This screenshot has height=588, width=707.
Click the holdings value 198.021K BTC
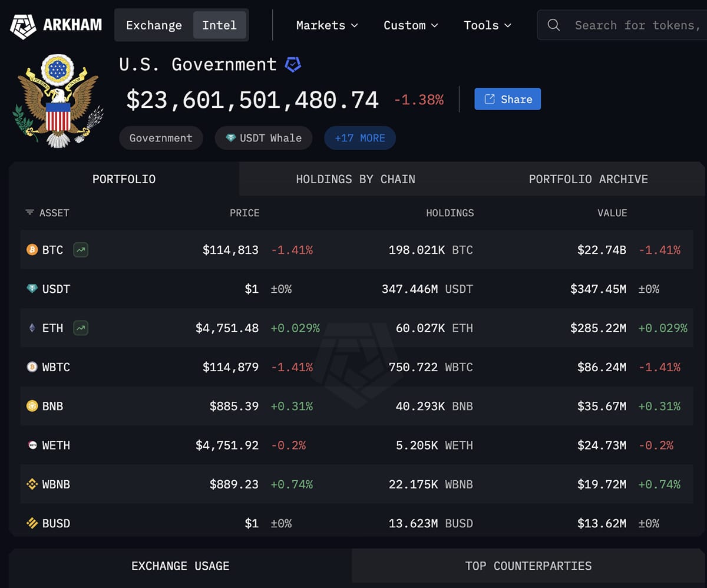coord(431,250)
